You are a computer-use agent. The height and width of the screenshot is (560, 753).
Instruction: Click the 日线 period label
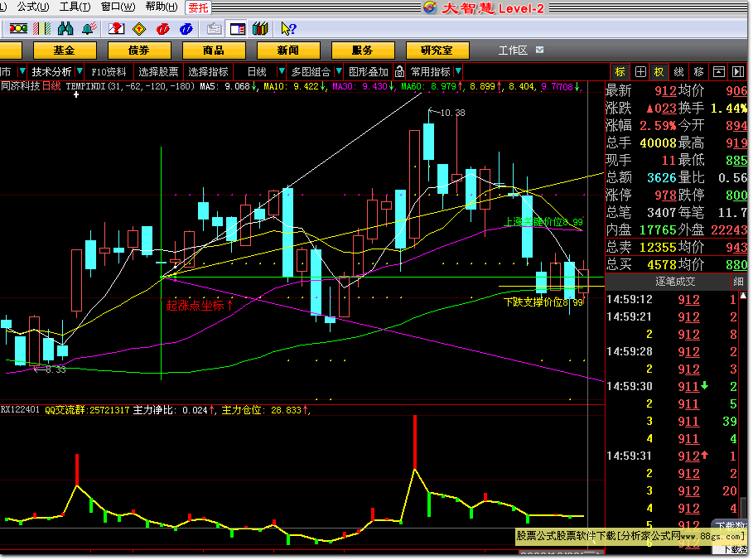pos(258,72)
